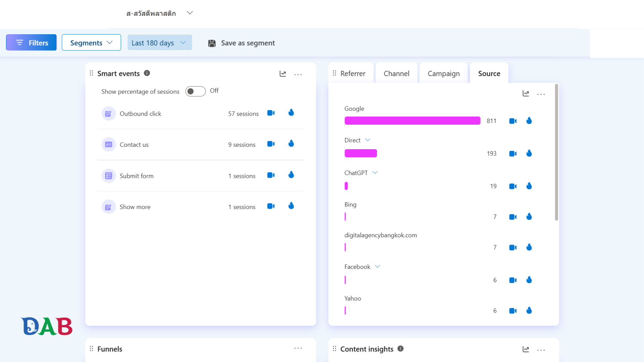This screenshot has height=362, width=644.
Task: Click the Funnels card drag handle
Action: [x=91, y=349]
